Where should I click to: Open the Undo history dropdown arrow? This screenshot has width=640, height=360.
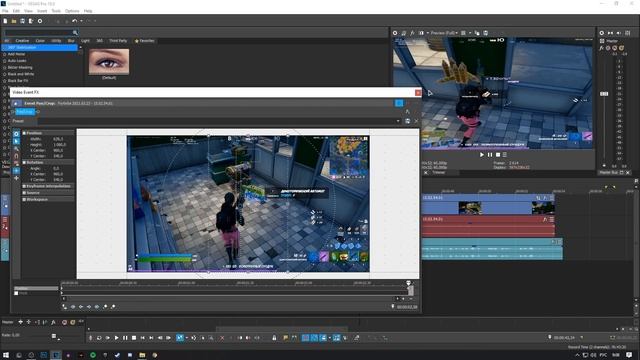click(81, 21)
